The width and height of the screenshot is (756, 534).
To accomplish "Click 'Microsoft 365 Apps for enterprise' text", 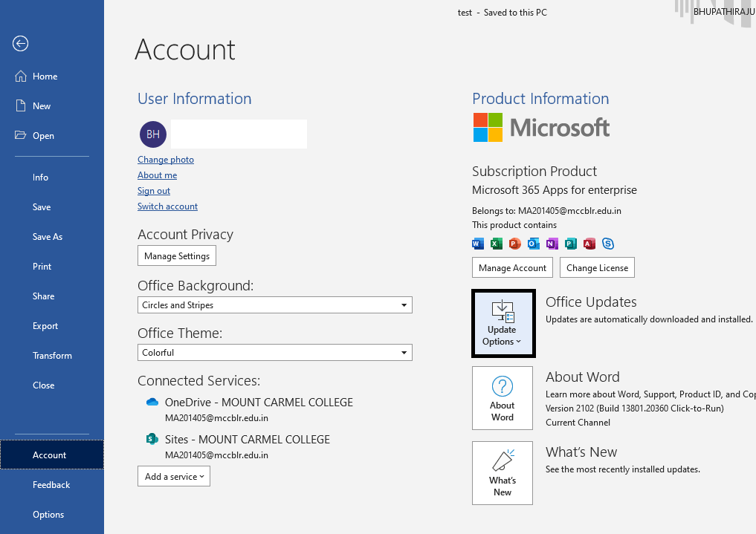I will [554, 189].
